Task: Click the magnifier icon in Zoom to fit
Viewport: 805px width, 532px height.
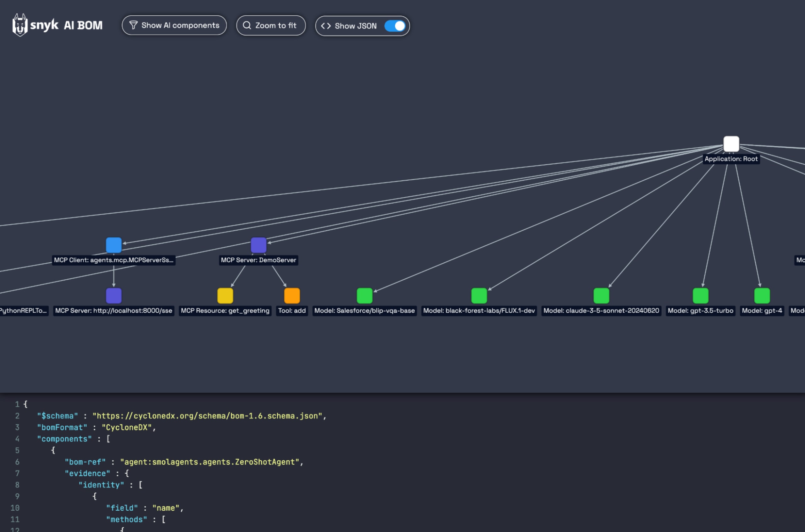Action: point(247,25)
